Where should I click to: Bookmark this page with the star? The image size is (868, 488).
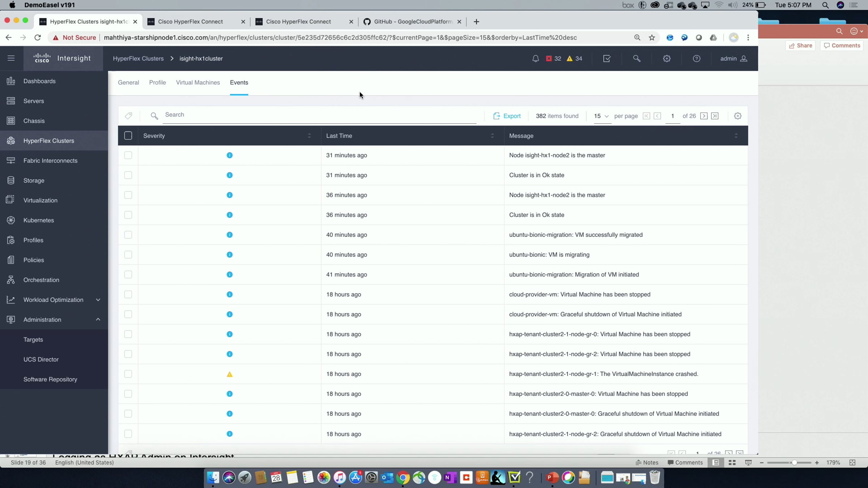pos(652,38)
